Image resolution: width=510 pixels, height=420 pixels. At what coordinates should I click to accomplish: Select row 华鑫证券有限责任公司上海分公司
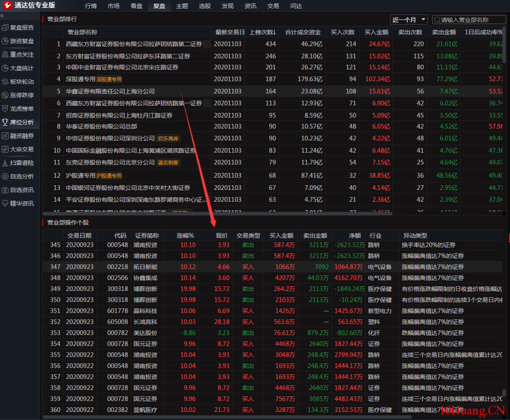(x=272, y=92)
